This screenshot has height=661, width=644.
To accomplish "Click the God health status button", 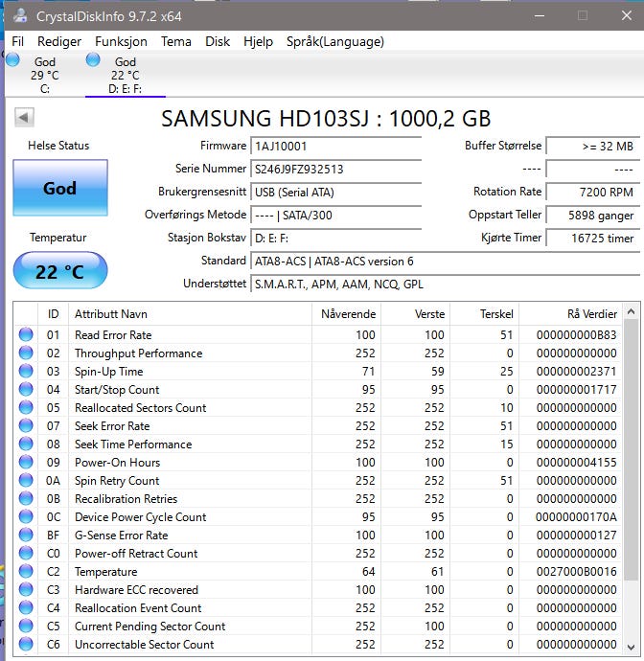I will click(x=59, y=188).
